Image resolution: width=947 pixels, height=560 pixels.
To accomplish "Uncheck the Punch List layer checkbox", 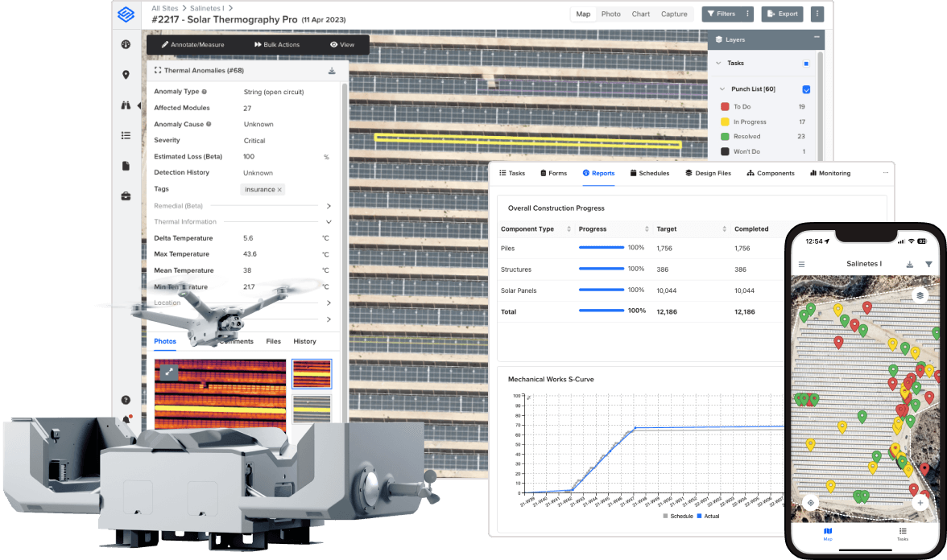I will click(x=806, y=89).
